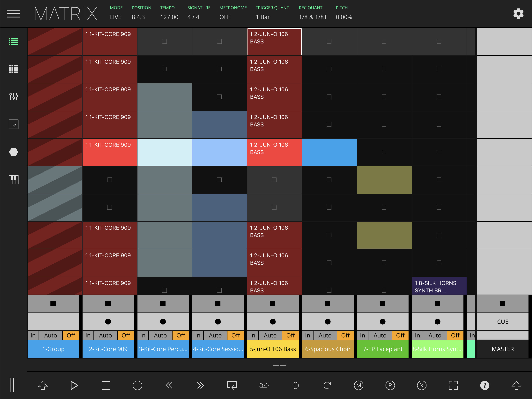The height and width of the screenshot is (399, 532).
Task: Select the 7-EP Faceplant track name
Action: 383,349
